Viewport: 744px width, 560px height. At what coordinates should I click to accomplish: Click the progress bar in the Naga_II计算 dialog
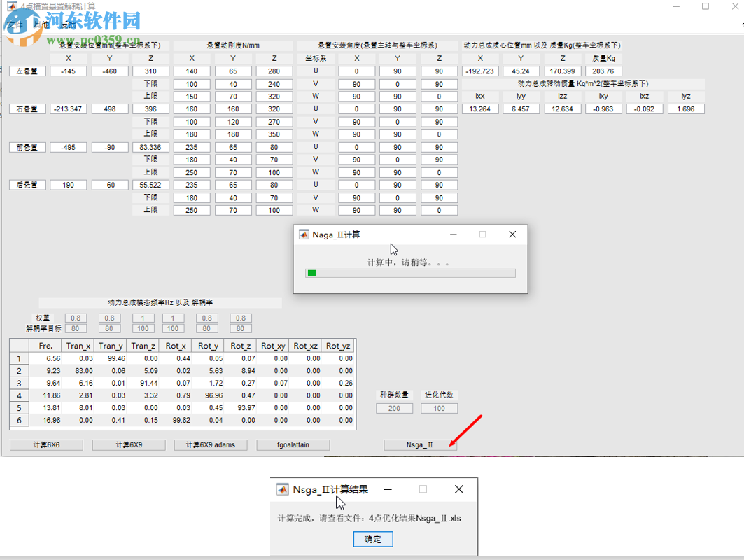point(410,273)
